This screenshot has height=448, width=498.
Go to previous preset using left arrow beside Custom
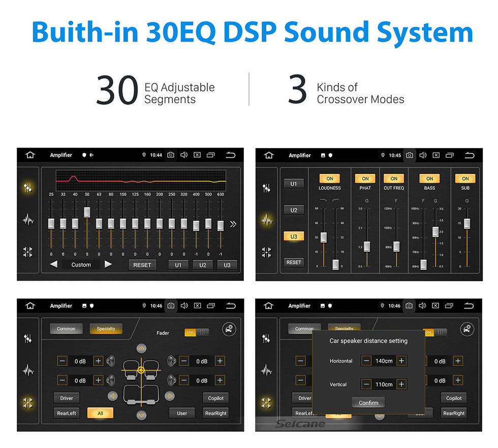coord(54,264)
